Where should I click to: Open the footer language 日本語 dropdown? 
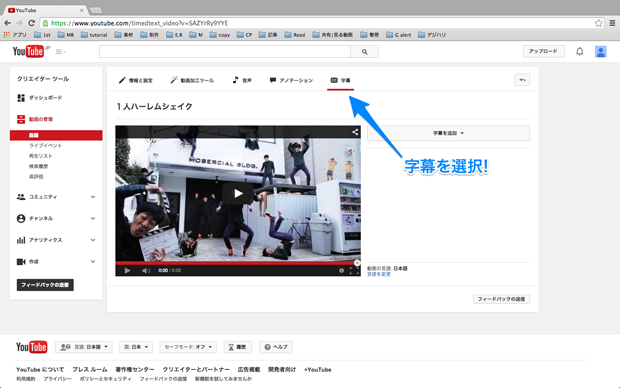[84, 347]
